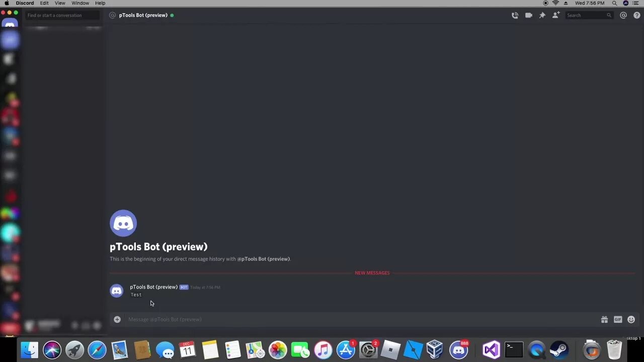
Task: Open the Edit menu
Action: pyautogui.click(x=44, y=3)
